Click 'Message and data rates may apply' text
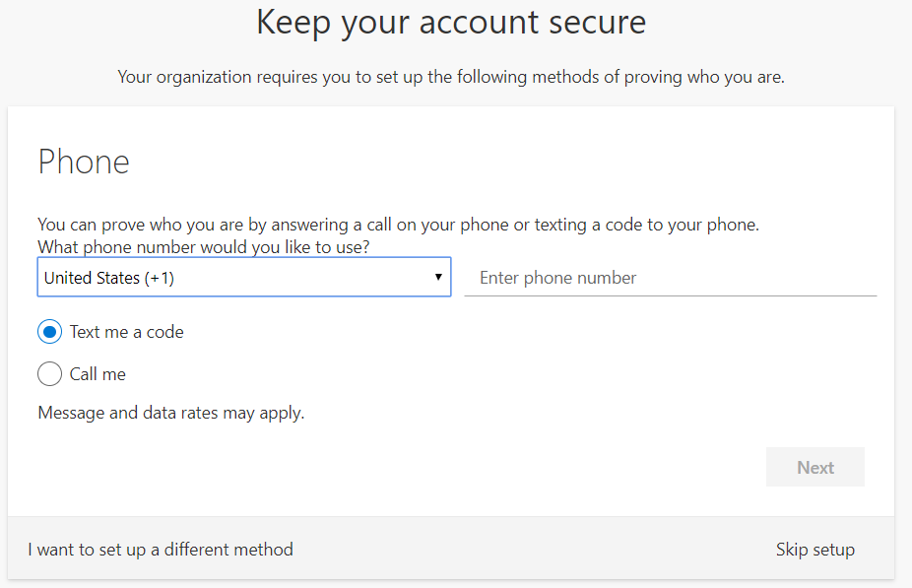912x588 pixels. 171,413
